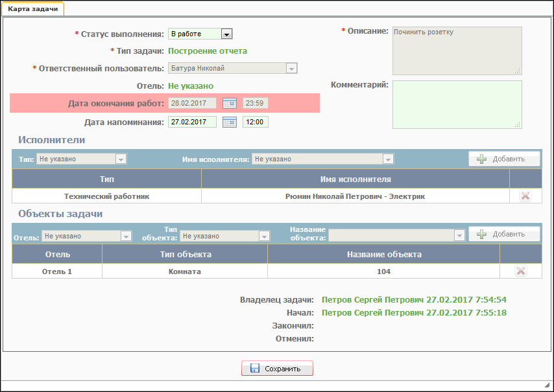554x392 pixels.
Task: Click the reminder time field 12:00
Action: (256, 122)
